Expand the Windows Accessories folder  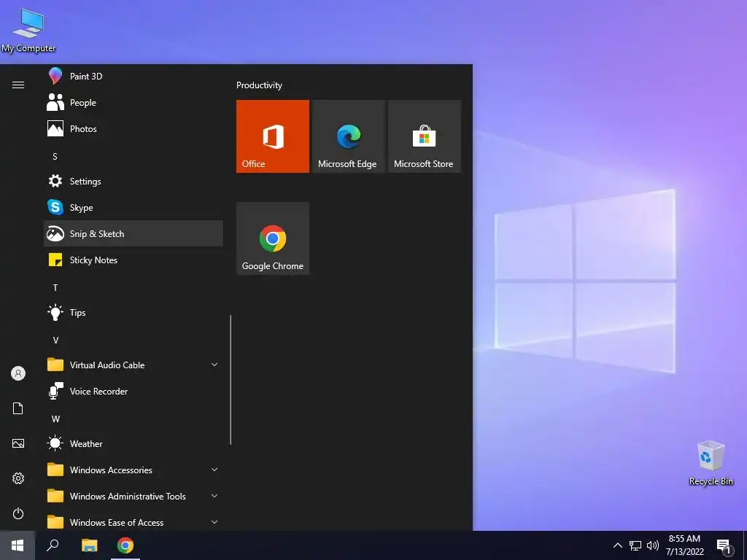coord(133,470)
